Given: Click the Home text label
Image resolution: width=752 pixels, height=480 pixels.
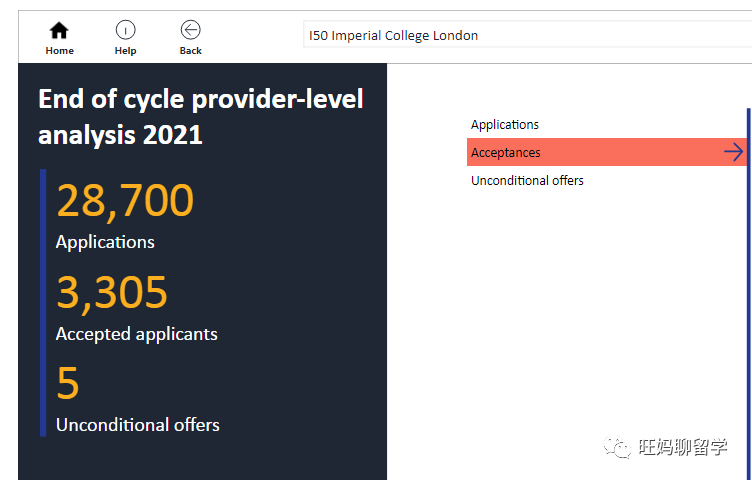Looking at the screenshot, I should (60, 51).
